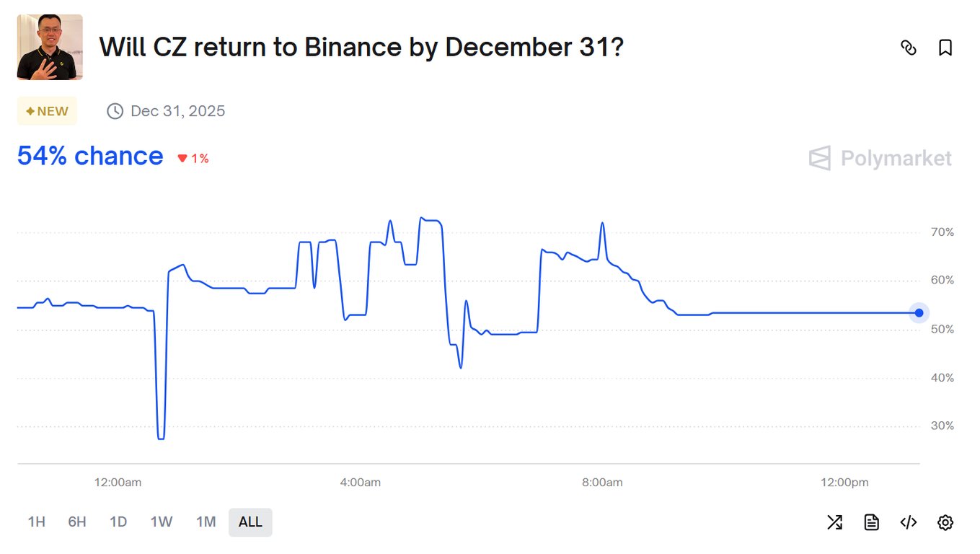
Task: Click the blue endpoint marker on chart
Action: [x=919, y=313]
